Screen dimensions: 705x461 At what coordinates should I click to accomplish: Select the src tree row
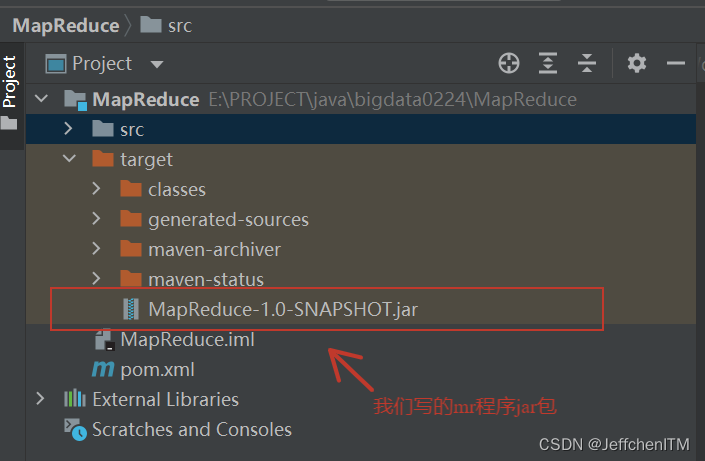361,129
